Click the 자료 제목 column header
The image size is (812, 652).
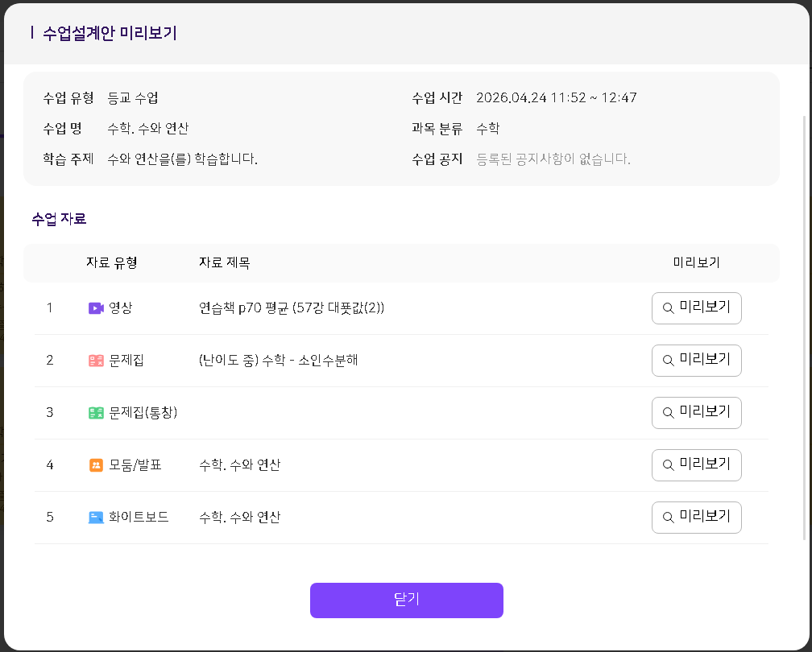click(x=224, y=263)
